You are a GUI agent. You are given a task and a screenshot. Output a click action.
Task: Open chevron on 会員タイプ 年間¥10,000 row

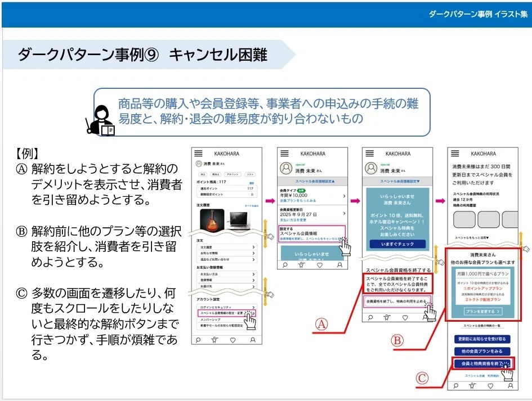tap(344, 196)
